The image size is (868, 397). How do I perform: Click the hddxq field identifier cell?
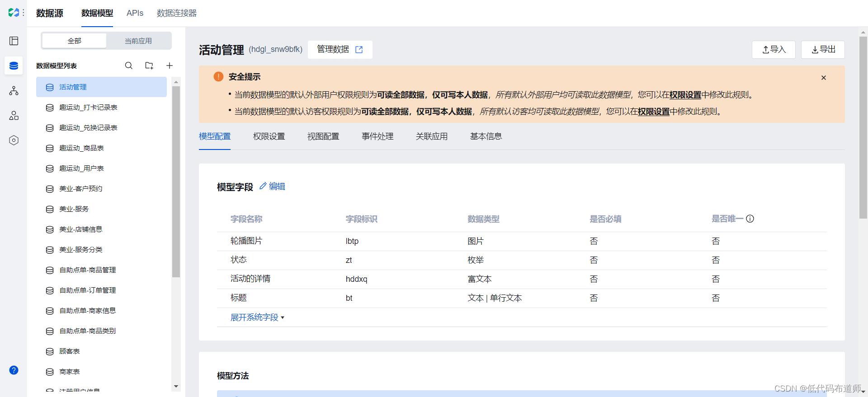pos(356,279)
